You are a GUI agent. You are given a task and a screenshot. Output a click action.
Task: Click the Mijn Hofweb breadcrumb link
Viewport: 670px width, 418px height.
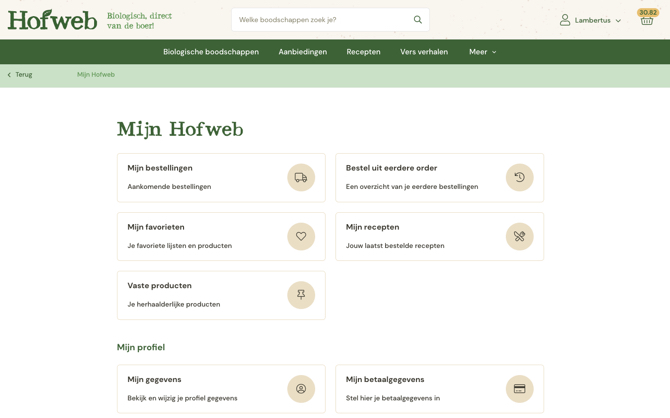click(x=96, y=75)
